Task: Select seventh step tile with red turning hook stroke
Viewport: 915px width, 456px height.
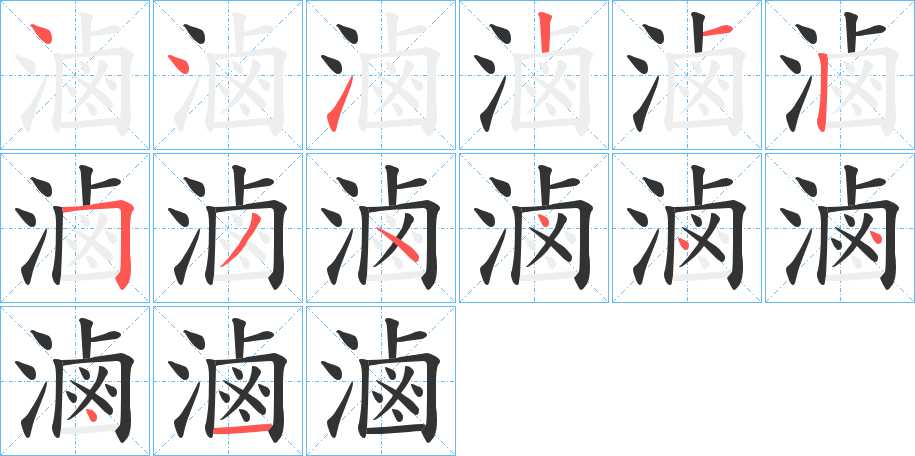Action: [75, 228]
